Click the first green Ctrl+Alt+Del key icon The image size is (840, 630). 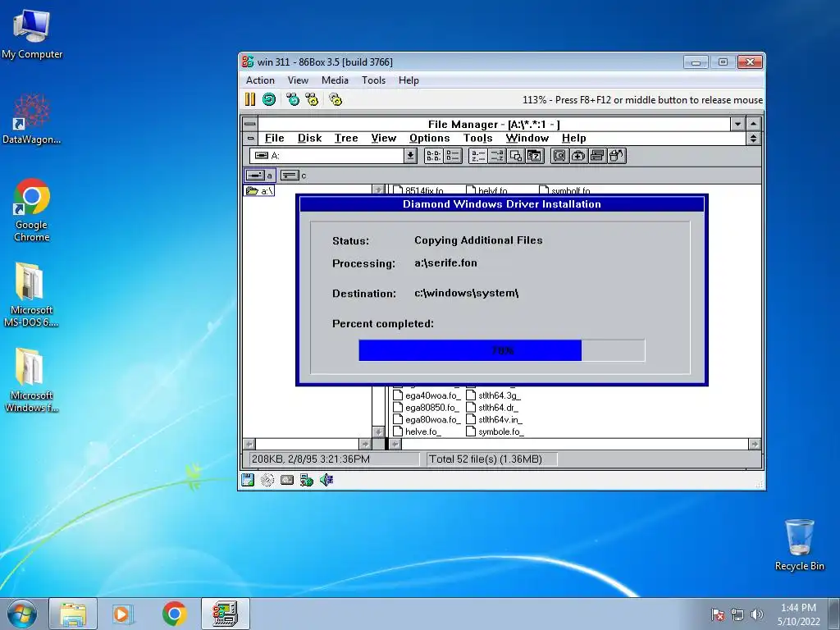tap(293, 99)
